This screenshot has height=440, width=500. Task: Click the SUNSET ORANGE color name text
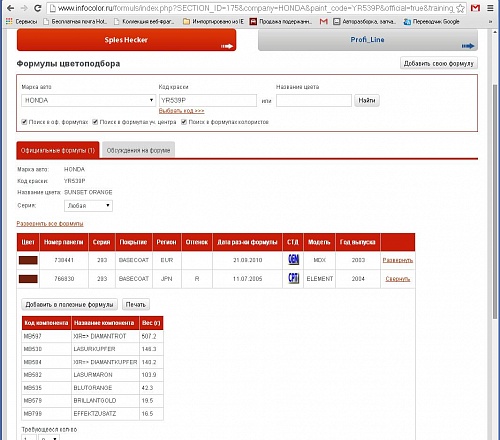click(x=88, y=192)
